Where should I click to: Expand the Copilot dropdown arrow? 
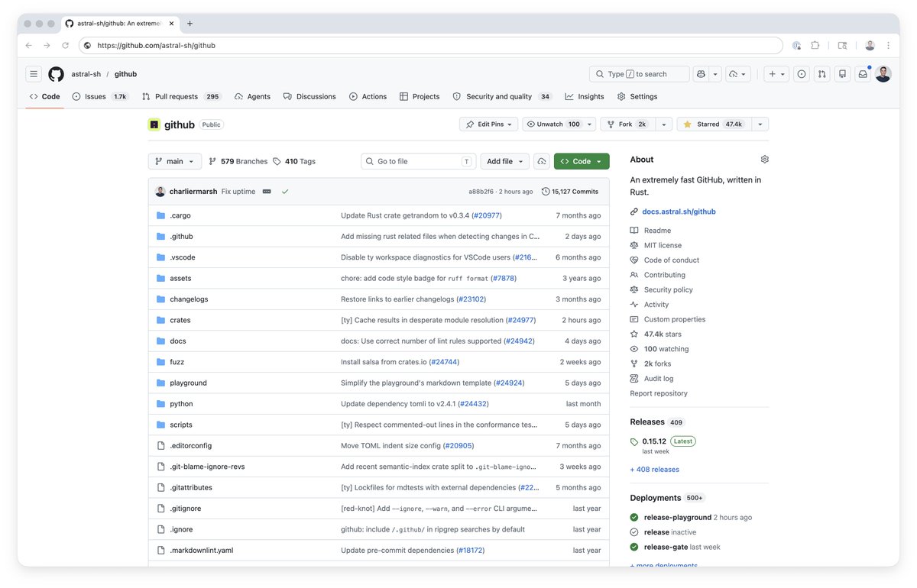pyautogui.click(x=715, y=74)
